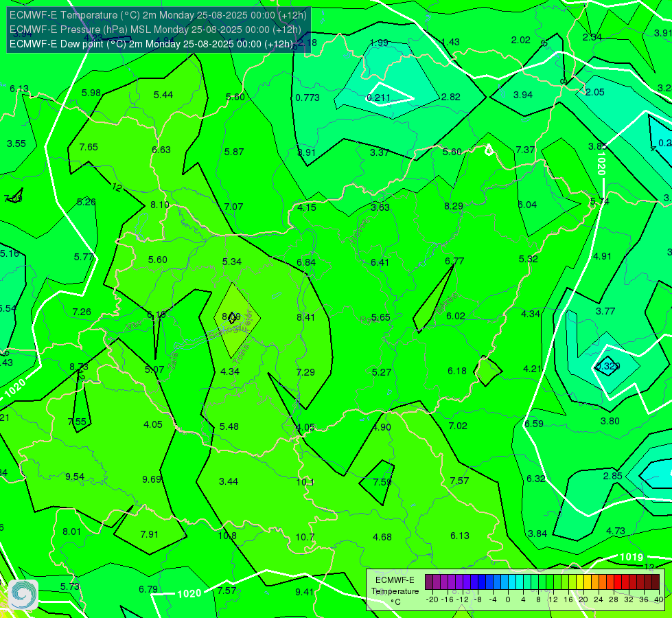Click the ECMWF-E Temperature °C legend title
The image size is (672, 618).
coord(395,591)
